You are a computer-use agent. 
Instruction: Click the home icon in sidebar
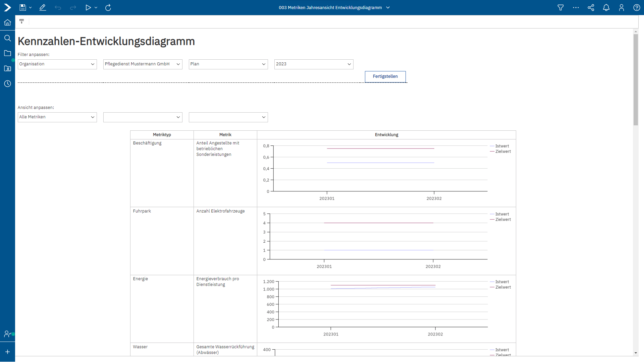click(x=7, y=22)
